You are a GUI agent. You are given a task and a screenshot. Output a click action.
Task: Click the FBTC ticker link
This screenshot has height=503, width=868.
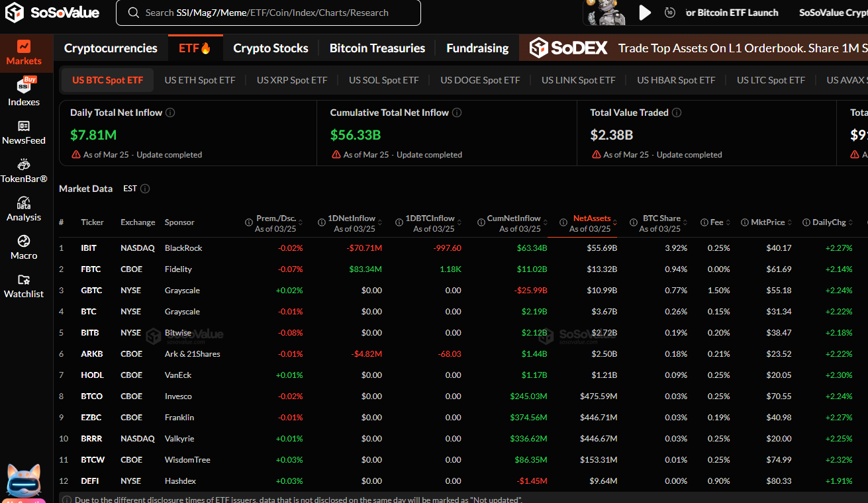pos(89,269)
